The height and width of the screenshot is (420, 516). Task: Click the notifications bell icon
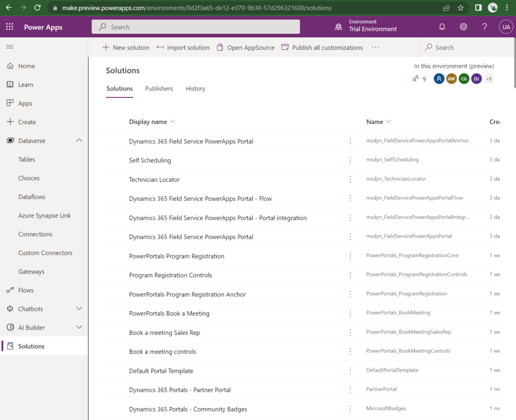pyautogui.click(x=442, y=27)
